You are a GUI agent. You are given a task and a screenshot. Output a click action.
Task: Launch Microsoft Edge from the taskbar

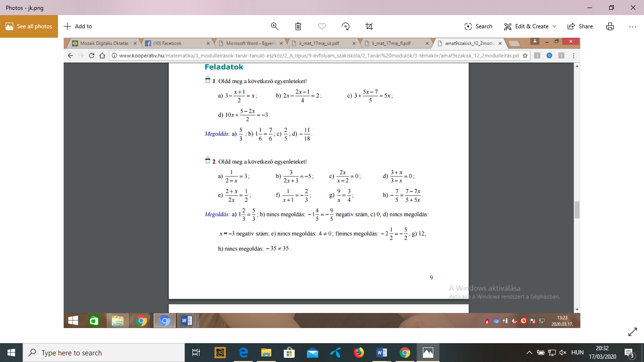pyautogui.click(x=243, y=353)
